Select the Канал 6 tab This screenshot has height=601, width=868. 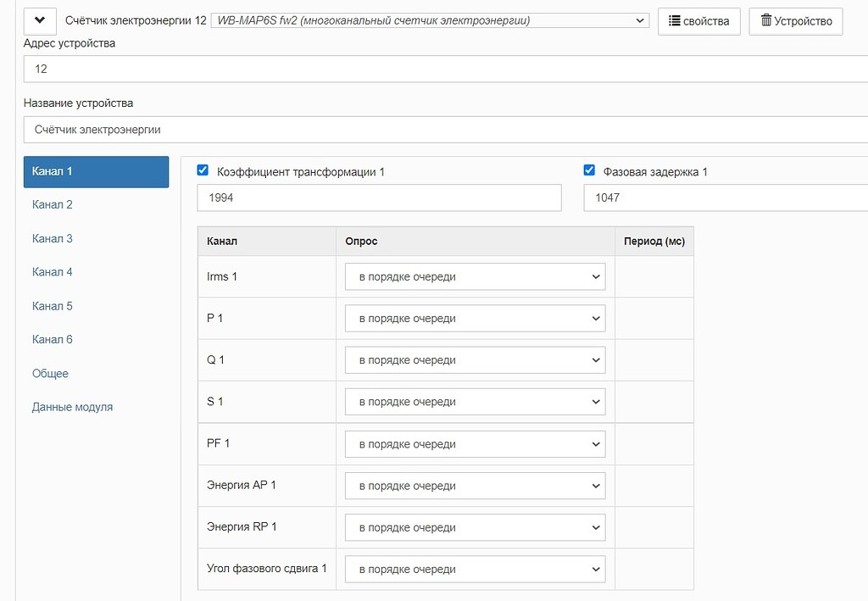53,339
